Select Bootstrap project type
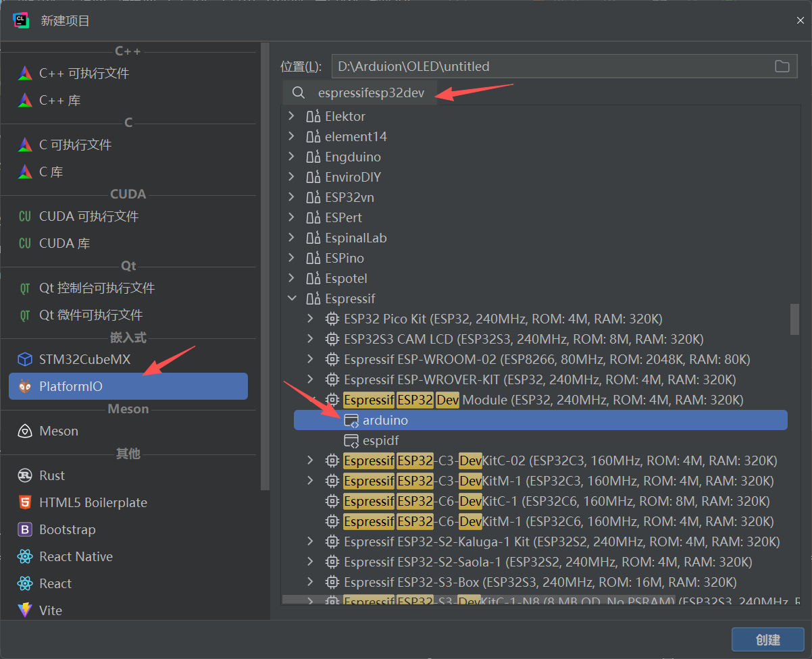 point(128,529)
